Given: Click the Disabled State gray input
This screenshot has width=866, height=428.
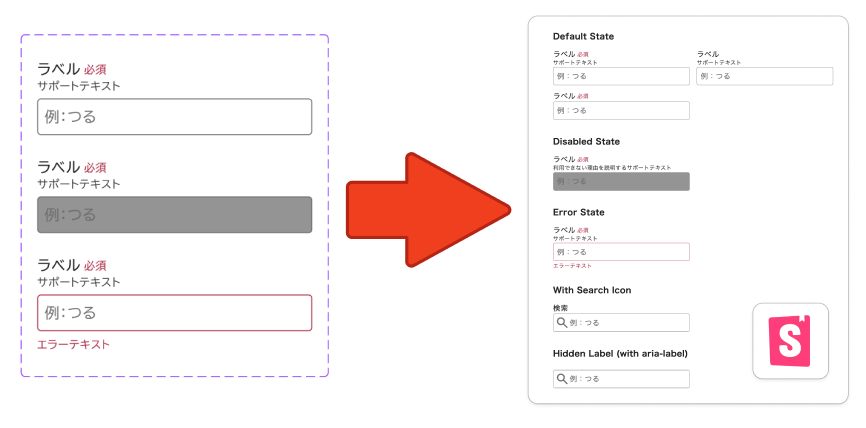Looking at the screenshot, I should click(x=621, y=182).
